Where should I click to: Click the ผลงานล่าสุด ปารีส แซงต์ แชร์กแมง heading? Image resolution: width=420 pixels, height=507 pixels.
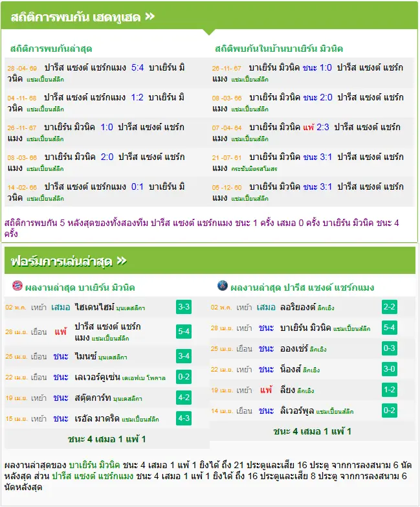click(302, 287)
